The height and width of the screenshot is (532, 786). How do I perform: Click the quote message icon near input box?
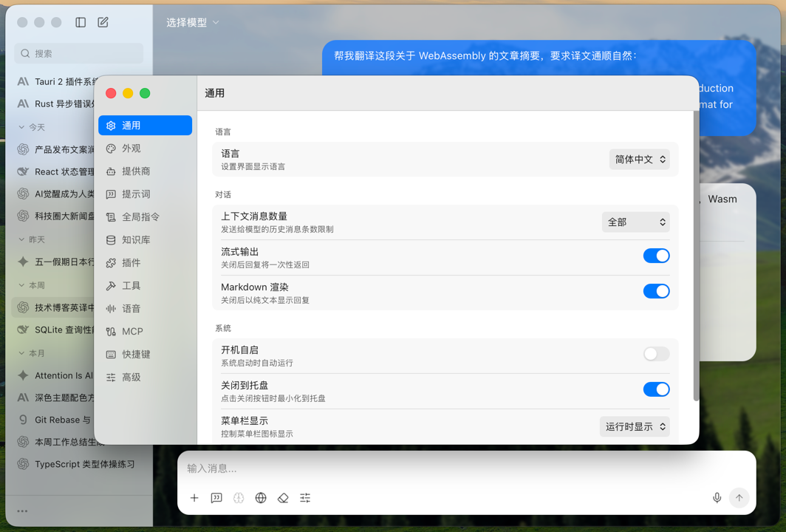coord(216,498)
